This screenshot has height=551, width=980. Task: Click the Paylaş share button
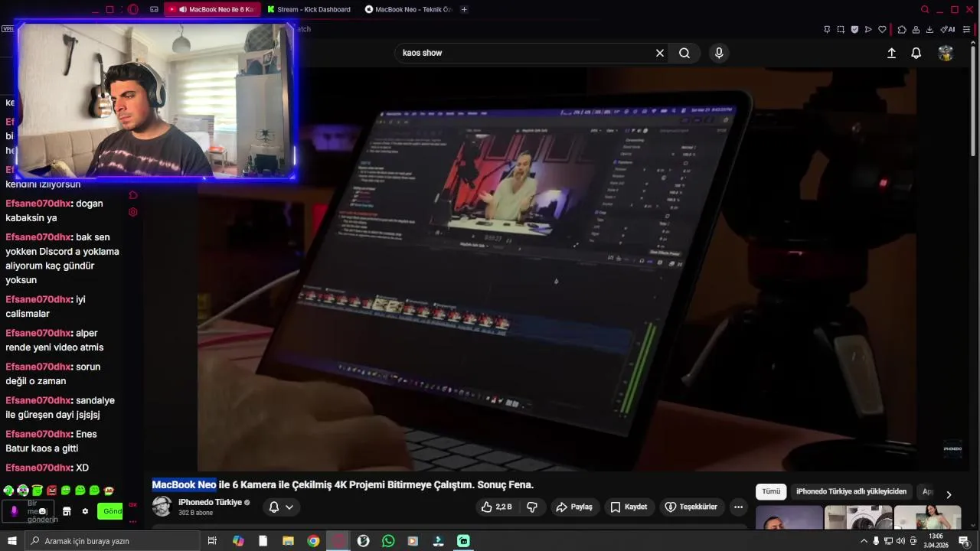(x=574, y=507)
